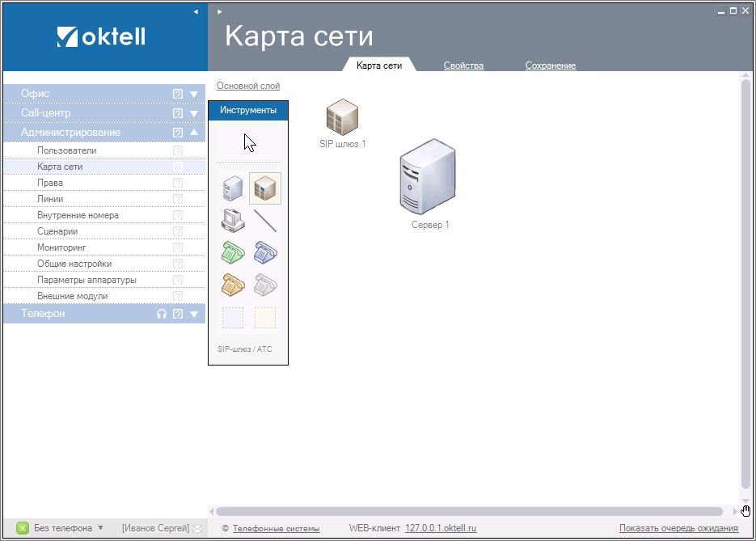Click the SIP шлюз 1 map object
The image size is (756, 541).
point(342,117)
